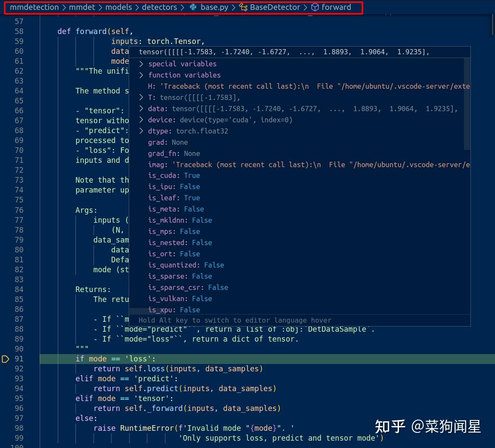Click the cube method icon before forward
Viewport: 495px width, 448px height.
(315, 7)
